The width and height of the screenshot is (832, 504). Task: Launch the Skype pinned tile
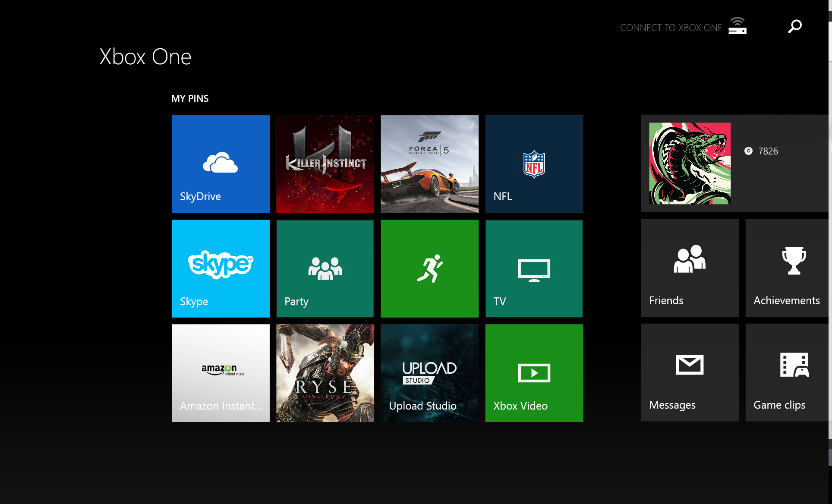(x=221, y=268)
